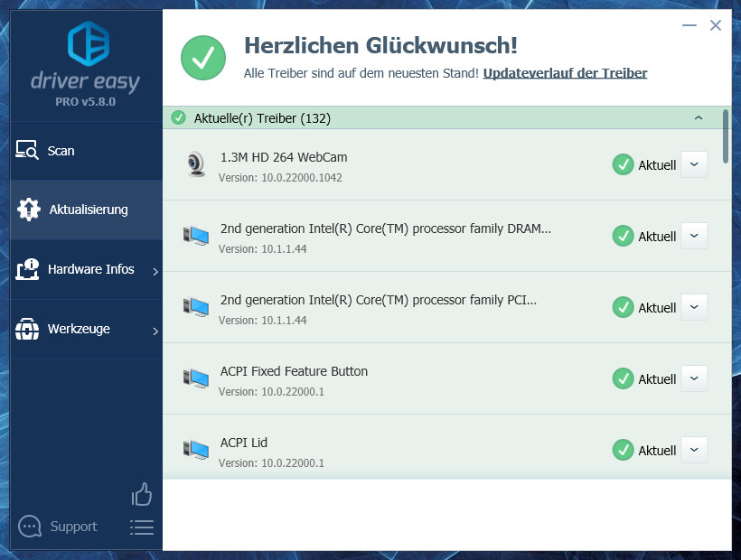The image size is (741, 560).
Task: Click device icon for ACPI Fixed Feature Button
Action: point(196,378)
